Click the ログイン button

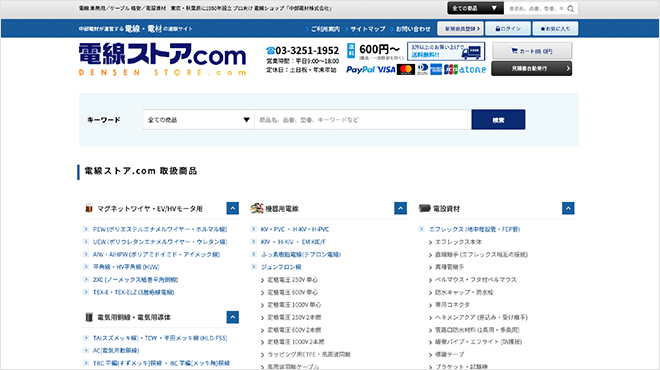point(508,29)
